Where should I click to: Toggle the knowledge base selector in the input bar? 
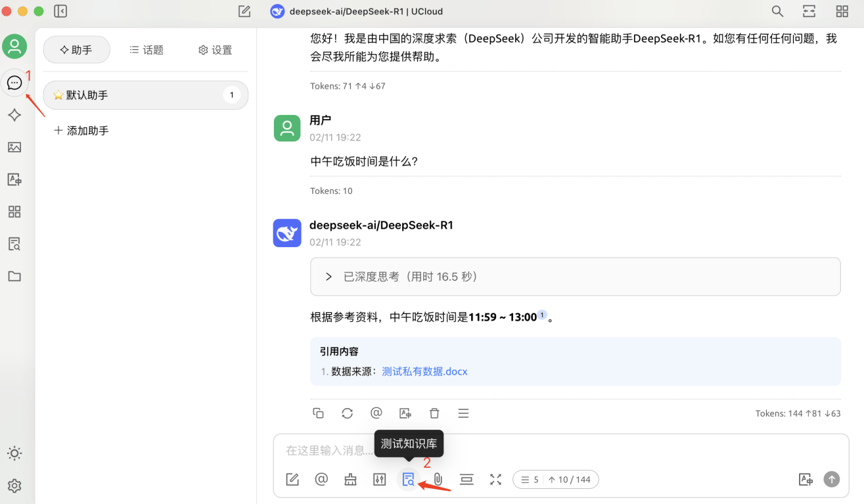click(x=408, y=479)
